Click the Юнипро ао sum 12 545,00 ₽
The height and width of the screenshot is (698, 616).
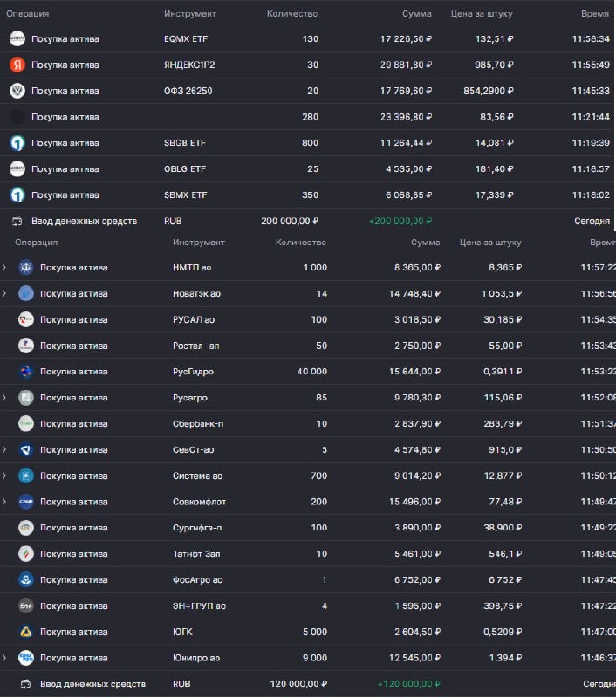point(414,658)
